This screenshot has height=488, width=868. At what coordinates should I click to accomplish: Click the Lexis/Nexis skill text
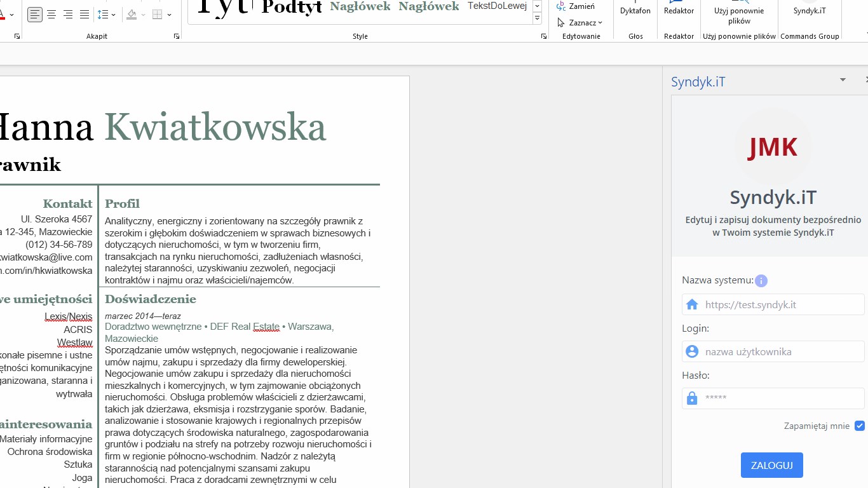(x=68, y=316)
